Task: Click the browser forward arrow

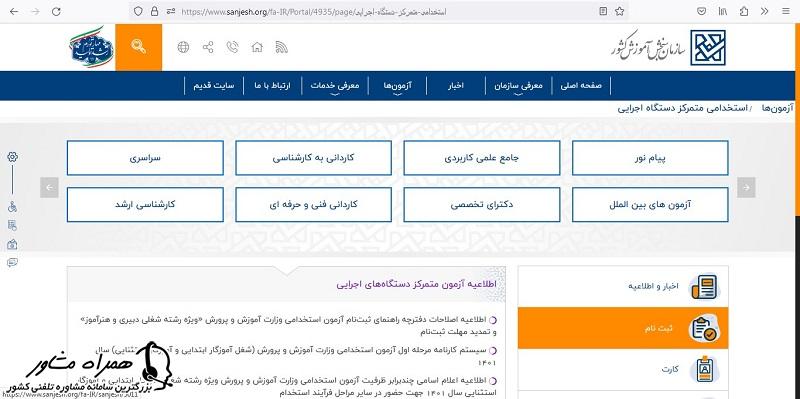Action: pyautogui.click(x=35, y=11)
